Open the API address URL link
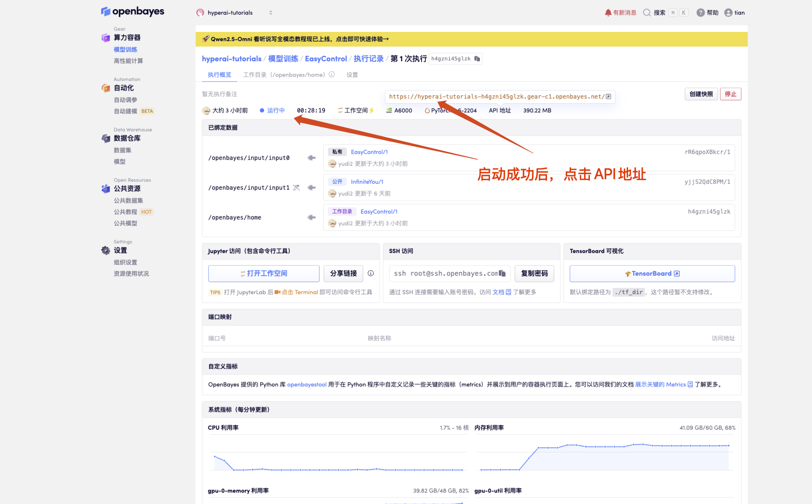 click(x=500, y=97)
